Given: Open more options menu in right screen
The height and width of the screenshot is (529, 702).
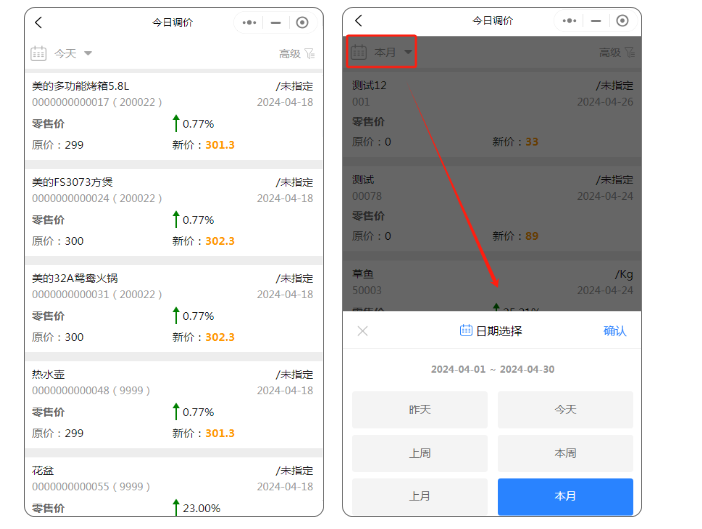Looking at the screenshot, I should (569, 21).
